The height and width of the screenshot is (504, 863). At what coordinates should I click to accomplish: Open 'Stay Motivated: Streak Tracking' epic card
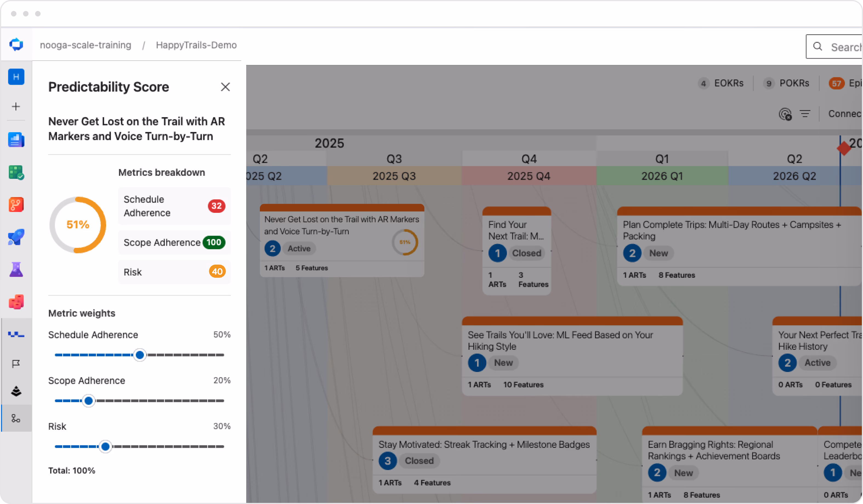coord(485,460)
